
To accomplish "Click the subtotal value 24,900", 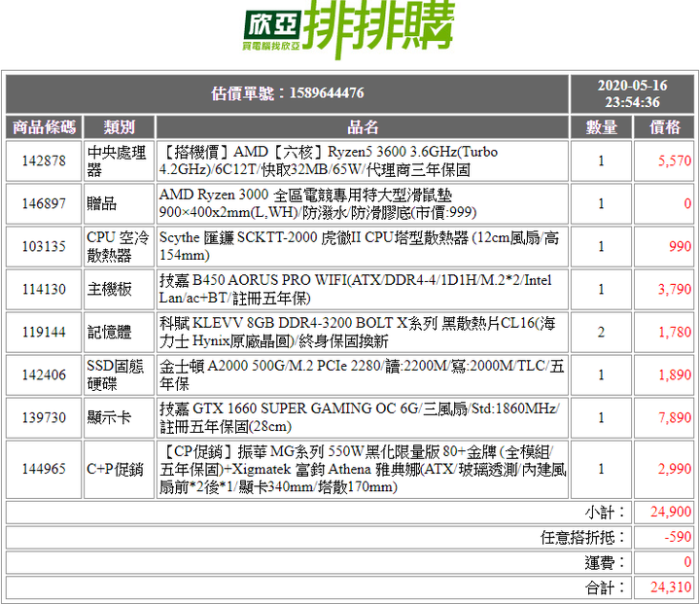I will pyautogui.click(x=671, y=512).
